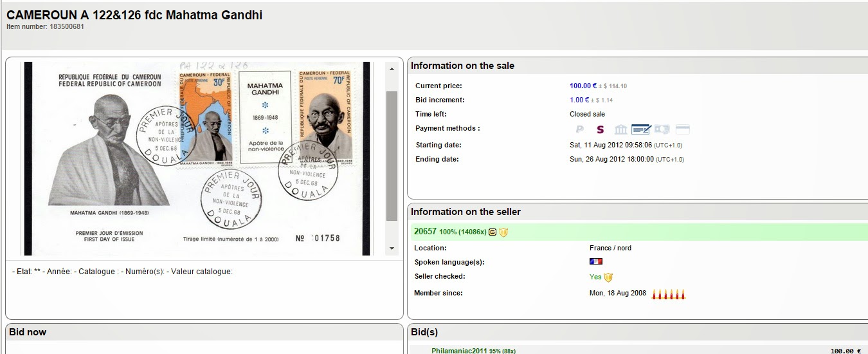Click the down arrow of the image scrollbar

[392, 248]
